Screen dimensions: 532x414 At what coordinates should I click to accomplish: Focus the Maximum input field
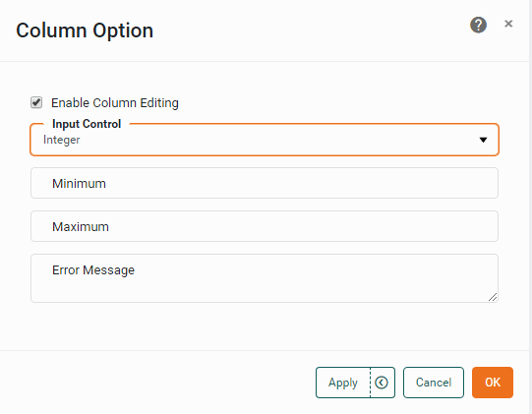point(265,226)
